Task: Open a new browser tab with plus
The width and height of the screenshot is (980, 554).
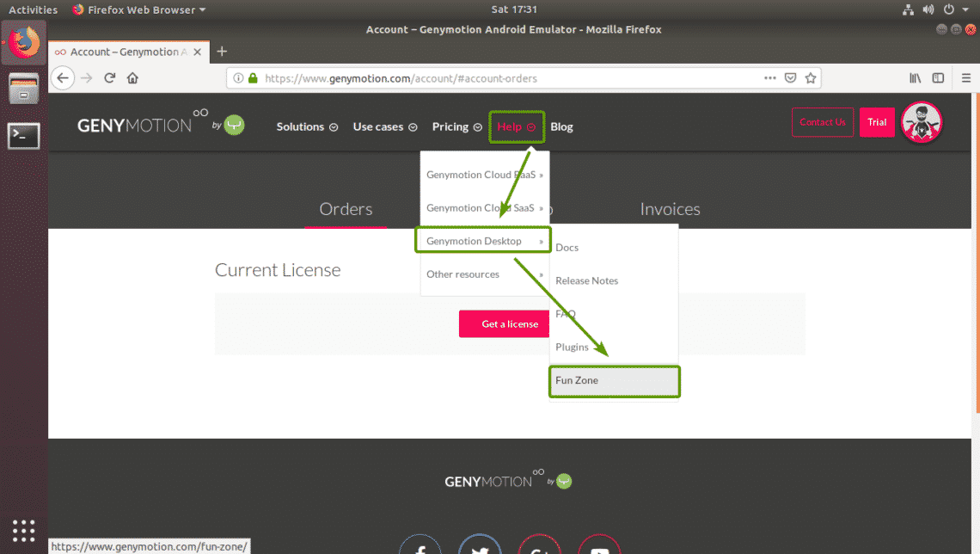Action: click(222, 52)
